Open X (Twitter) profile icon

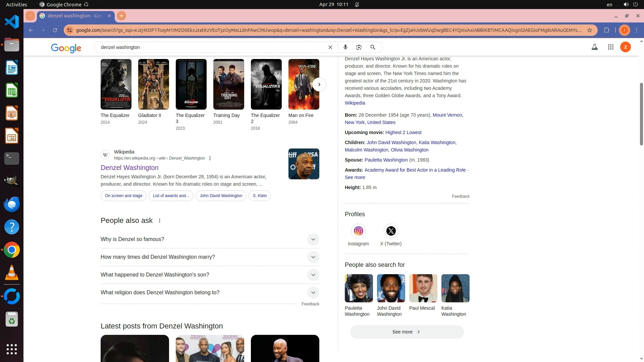click(391, 231)
